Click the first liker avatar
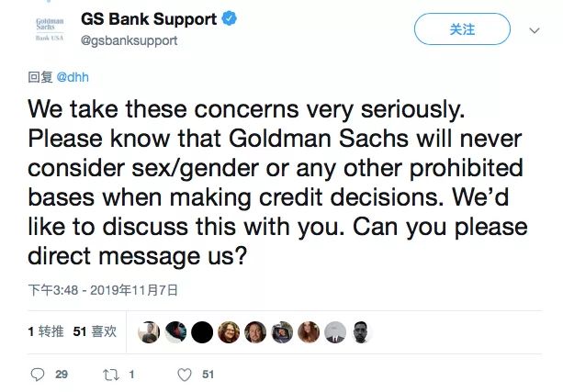This screenshot has height=392, width=563. [149, 332]
